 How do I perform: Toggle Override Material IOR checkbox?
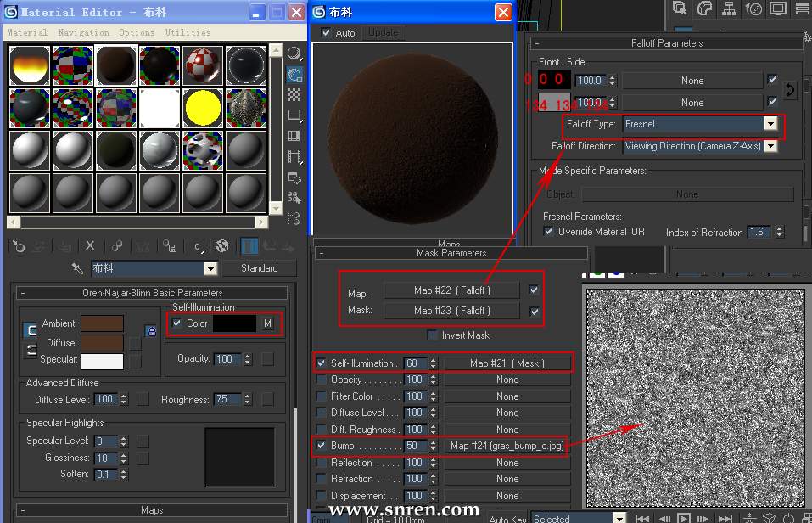(548, 231)
